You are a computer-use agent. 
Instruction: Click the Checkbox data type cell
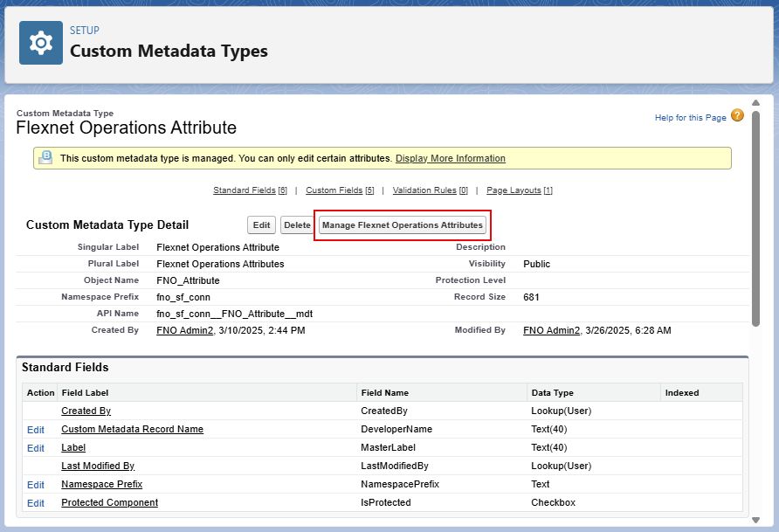click(553, 502)
